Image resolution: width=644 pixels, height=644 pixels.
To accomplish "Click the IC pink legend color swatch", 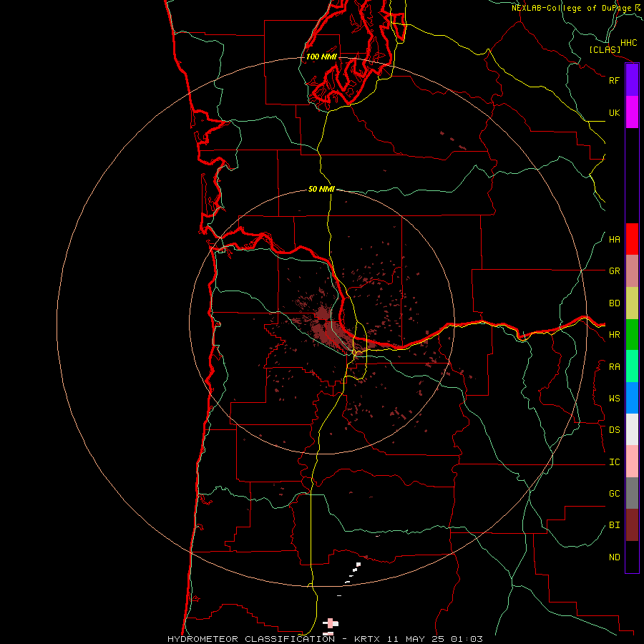I will [632, 462].
